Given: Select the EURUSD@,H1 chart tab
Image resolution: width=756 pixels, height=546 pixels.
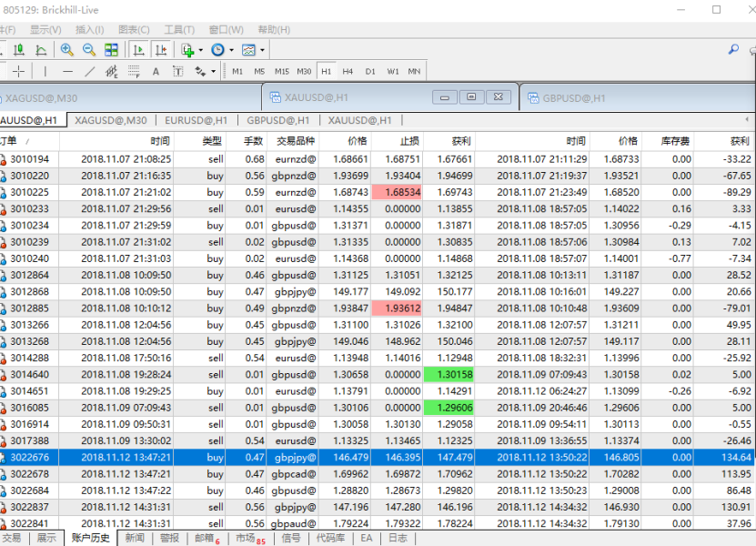Looking at the screenshot, I should point(196,120).
